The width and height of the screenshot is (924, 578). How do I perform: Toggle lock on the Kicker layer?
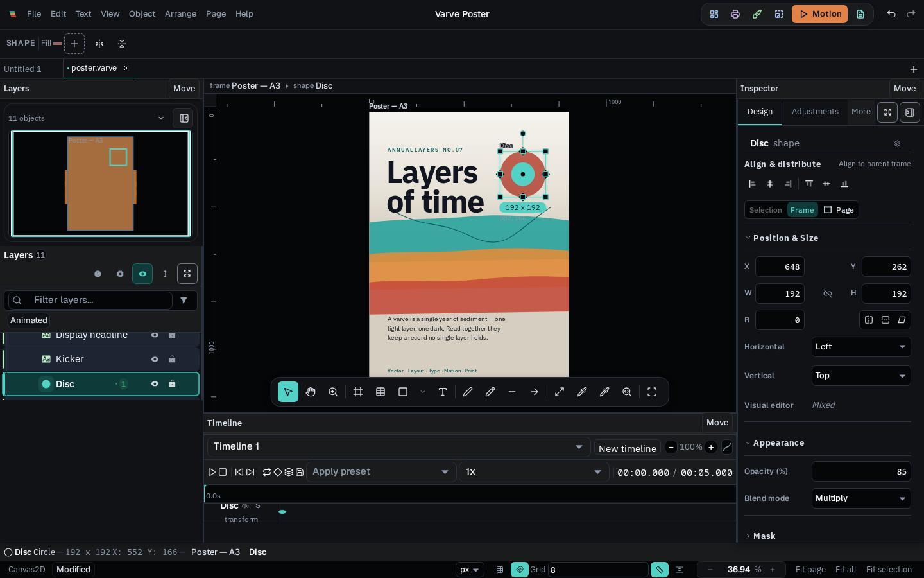tap(172, 360)
